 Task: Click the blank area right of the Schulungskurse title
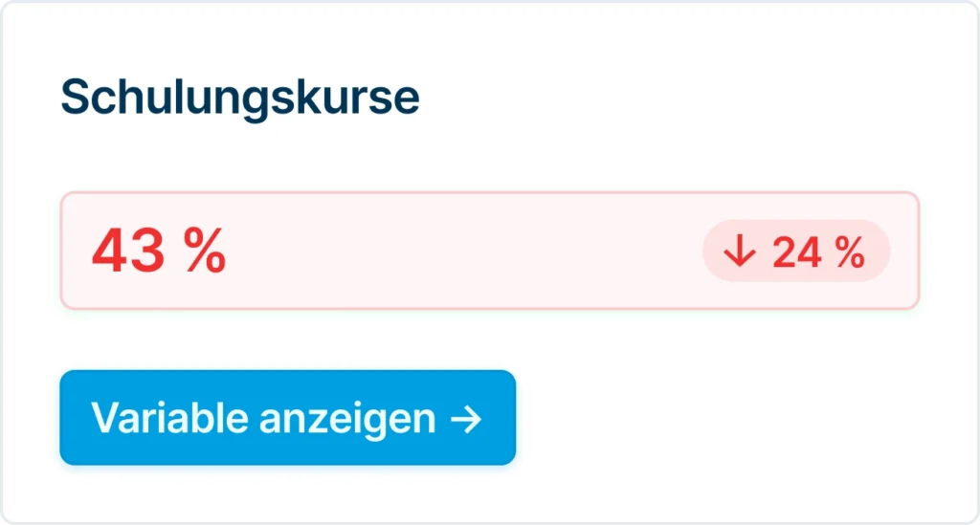tap(670, 98)
